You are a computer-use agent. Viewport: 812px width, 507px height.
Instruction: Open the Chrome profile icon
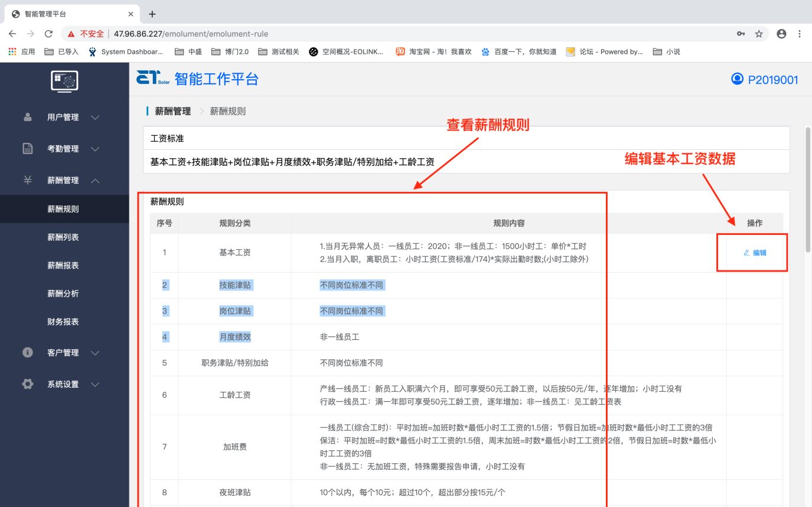click(x=781, y=34)
